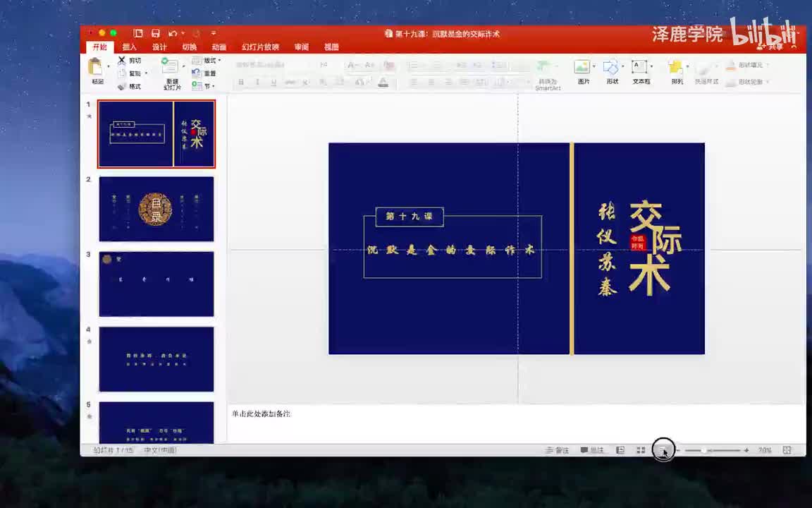Click the sidebar layout icon in title bar

pos(137,33)
